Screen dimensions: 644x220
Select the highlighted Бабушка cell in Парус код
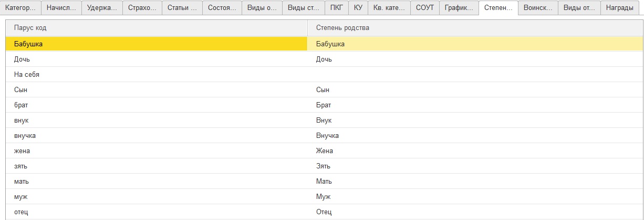(156, 44)
